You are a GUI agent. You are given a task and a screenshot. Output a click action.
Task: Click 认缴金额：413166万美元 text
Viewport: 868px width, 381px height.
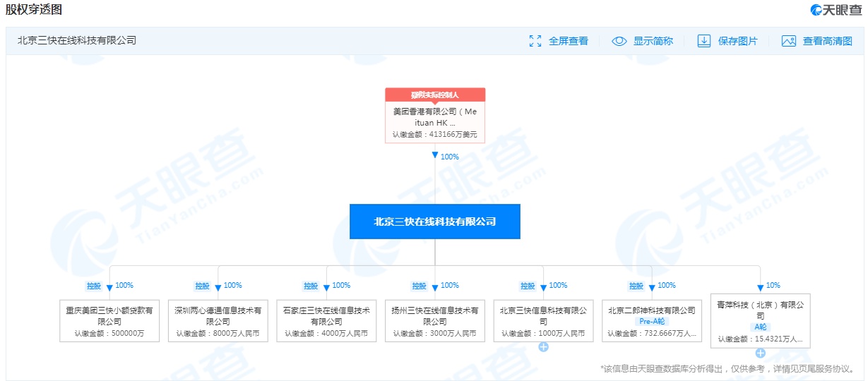435,134
